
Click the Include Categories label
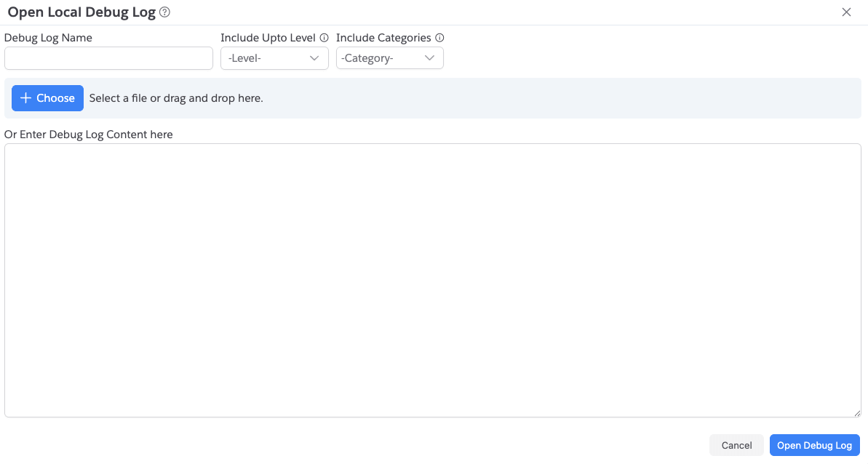(x=383, y=38)
